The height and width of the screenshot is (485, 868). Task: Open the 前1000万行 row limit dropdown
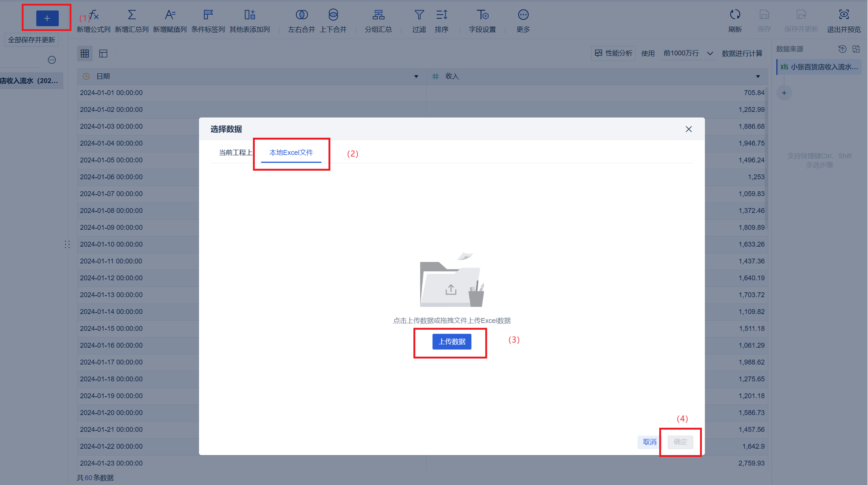688,53
